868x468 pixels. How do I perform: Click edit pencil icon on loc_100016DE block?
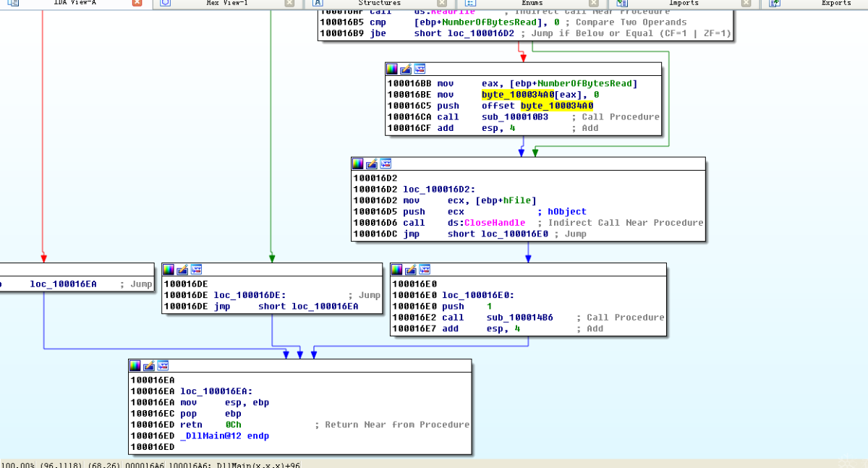182,269
